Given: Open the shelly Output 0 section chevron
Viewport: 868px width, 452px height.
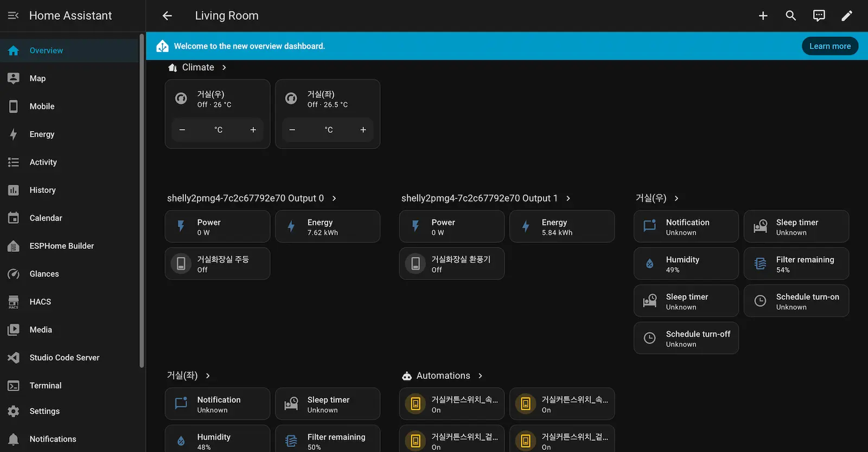Looking at the screenshot, I should pos(334,198).
